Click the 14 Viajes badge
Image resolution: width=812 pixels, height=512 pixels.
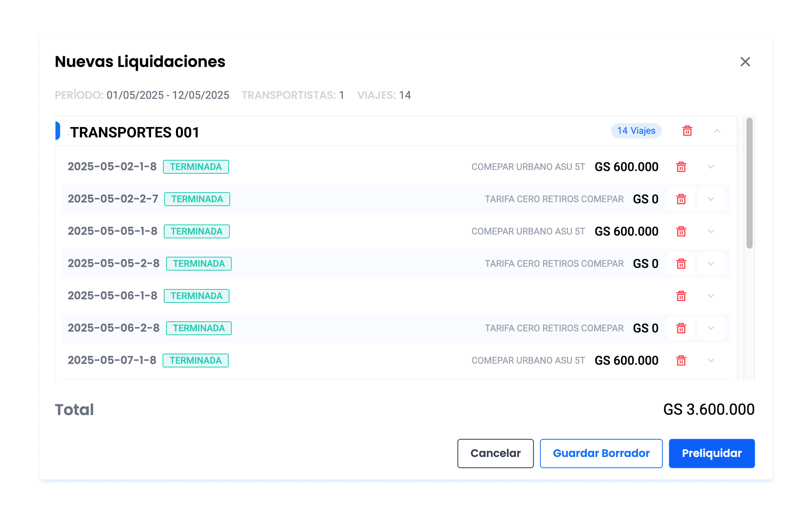point(636,131)
